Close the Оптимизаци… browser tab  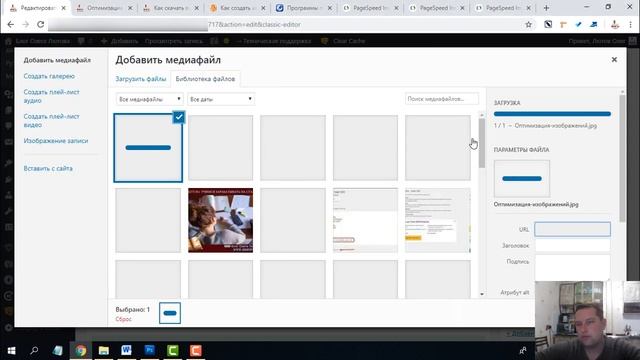(x=130, y=8)
